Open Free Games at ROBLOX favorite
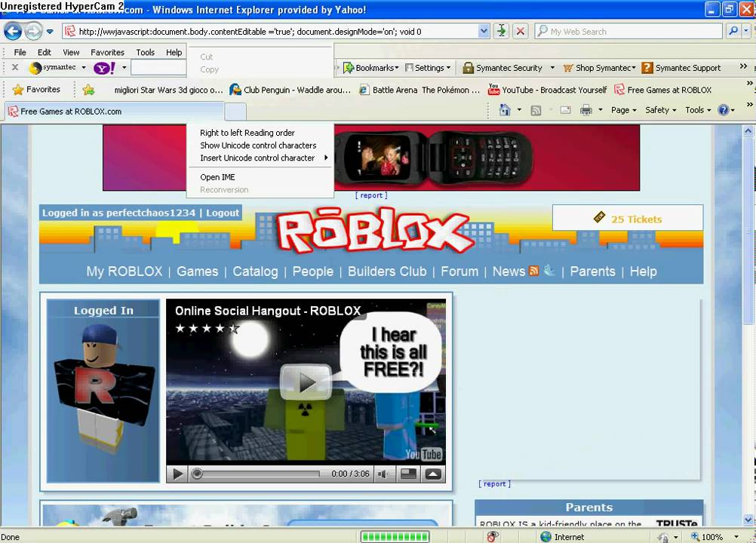Image resolution: width=756 pixels, height=543 pixels. coord(662,90)
